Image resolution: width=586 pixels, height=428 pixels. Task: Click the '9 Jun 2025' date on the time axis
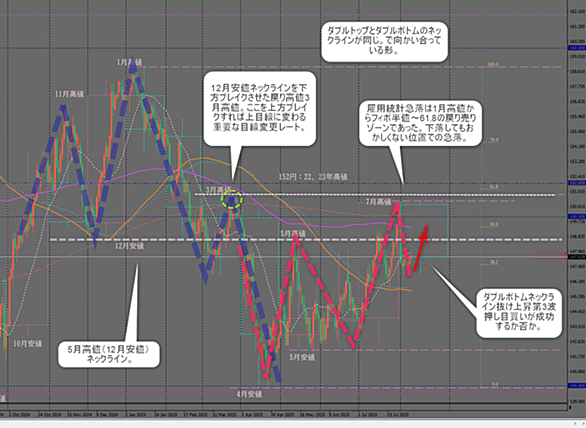coord(339,415)
